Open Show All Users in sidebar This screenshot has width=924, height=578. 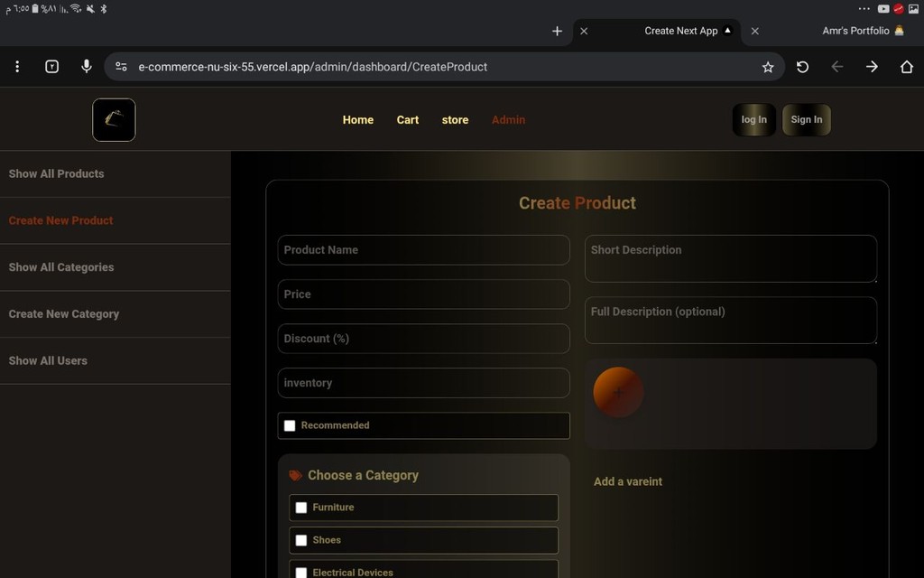tap(115, 360)
